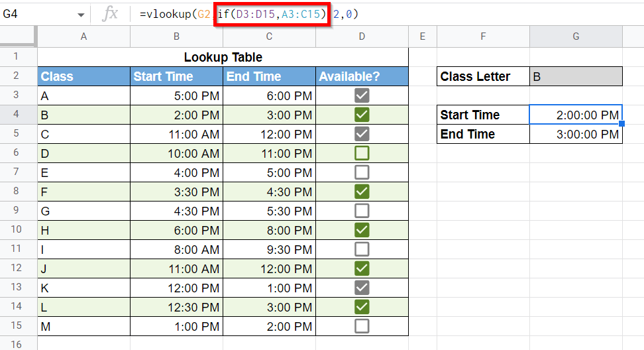Select the 8:00 PM end time for class H
Viewport: 644px width, 350px height.
tap(270, 230)
